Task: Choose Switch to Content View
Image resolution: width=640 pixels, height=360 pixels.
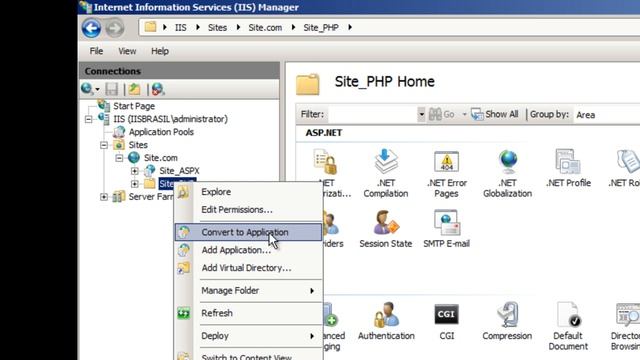Action: point(249,356)
